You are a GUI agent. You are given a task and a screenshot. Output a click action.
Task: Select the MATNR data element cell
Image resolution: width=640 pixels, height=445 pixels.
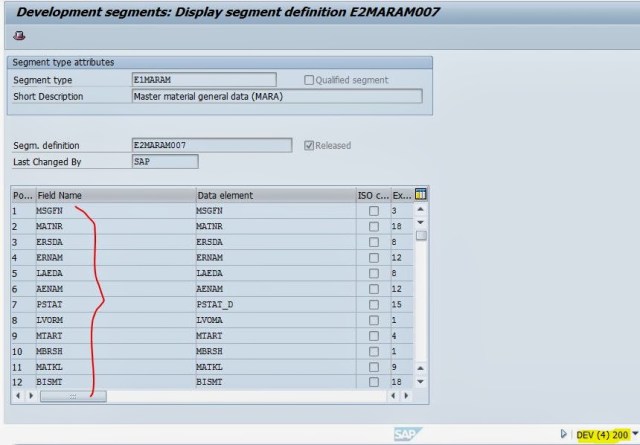276,227
